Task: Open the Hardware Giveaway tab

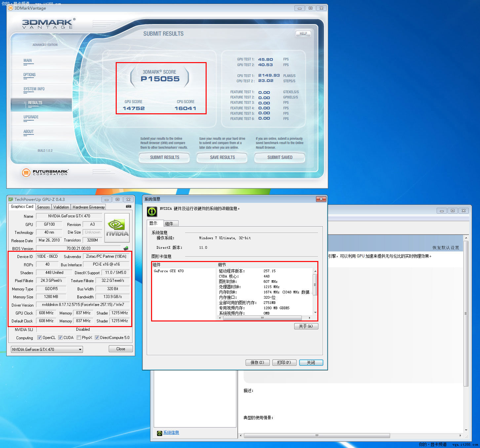Action: point(89,207)
